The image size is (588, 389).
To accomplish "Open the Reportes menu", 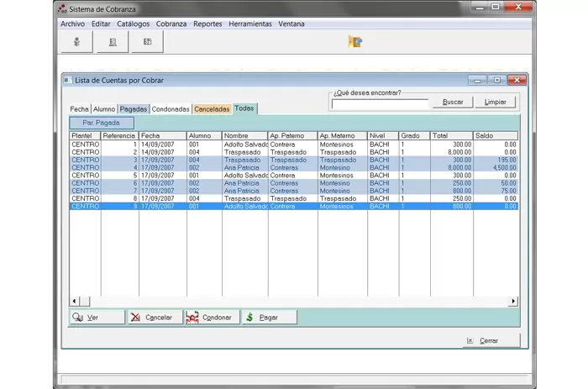I will click(207, 24).
